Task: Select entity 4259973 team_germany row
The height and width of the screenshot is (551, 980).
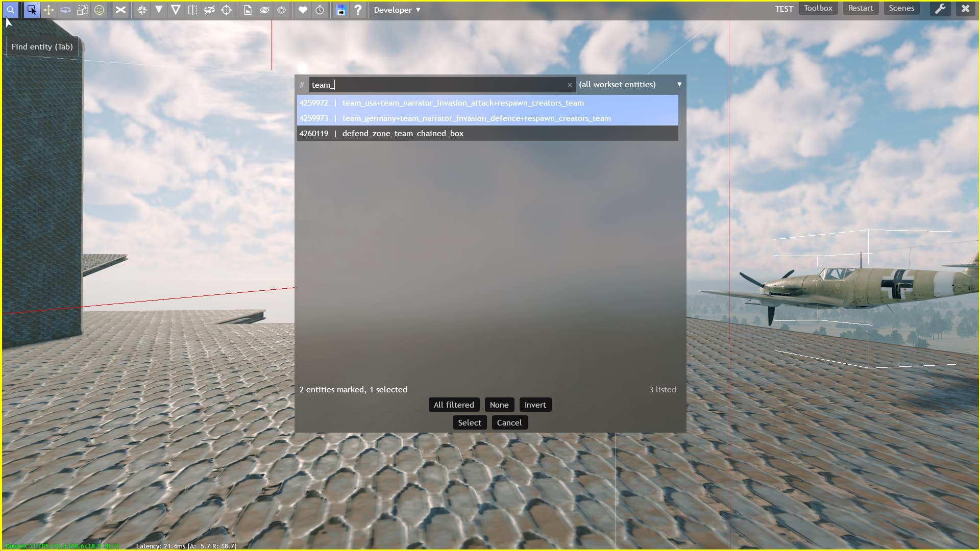Action: (x=487, y=118)
